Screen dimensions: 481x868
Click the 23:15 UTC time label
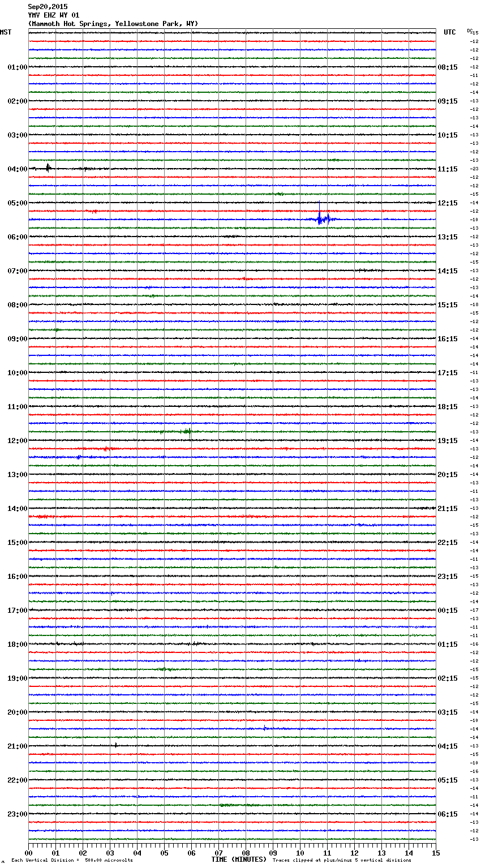(x=448, y=577)
